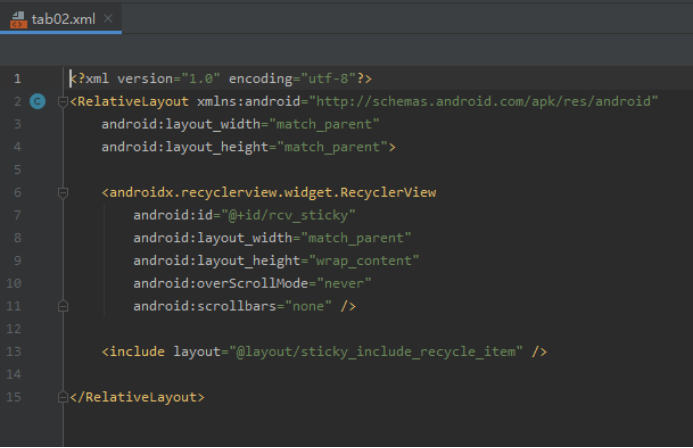Collapse the RecyclerView fold marker on line 6

point(63,193)
